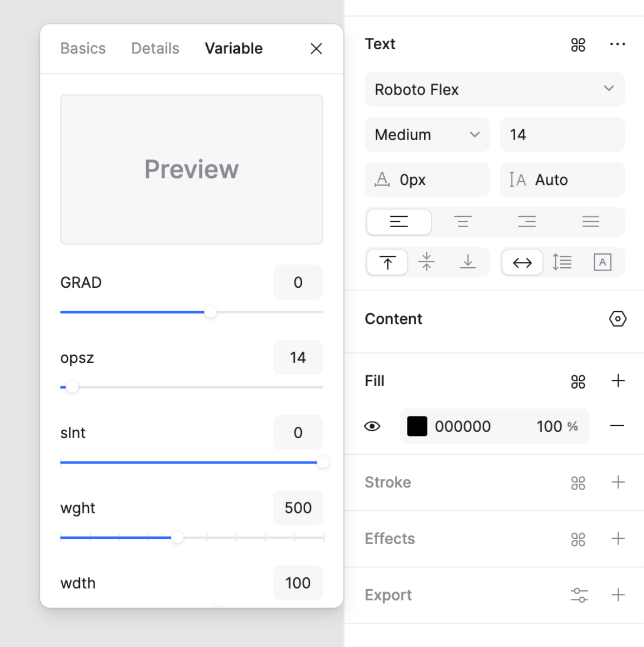Remove the 000000 fill
Image resolution: width=644 pixels, height=647 pixels.
[x=617, y=426]
